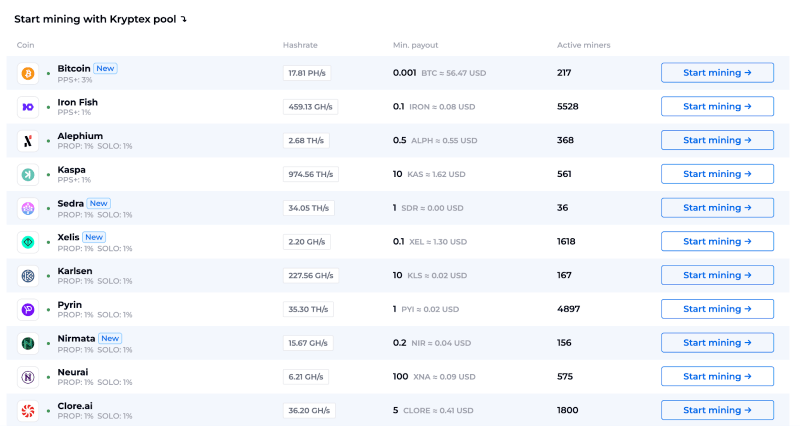Click the Neurai coin icon
800x426 pixels.
click(x=28, y=376)
